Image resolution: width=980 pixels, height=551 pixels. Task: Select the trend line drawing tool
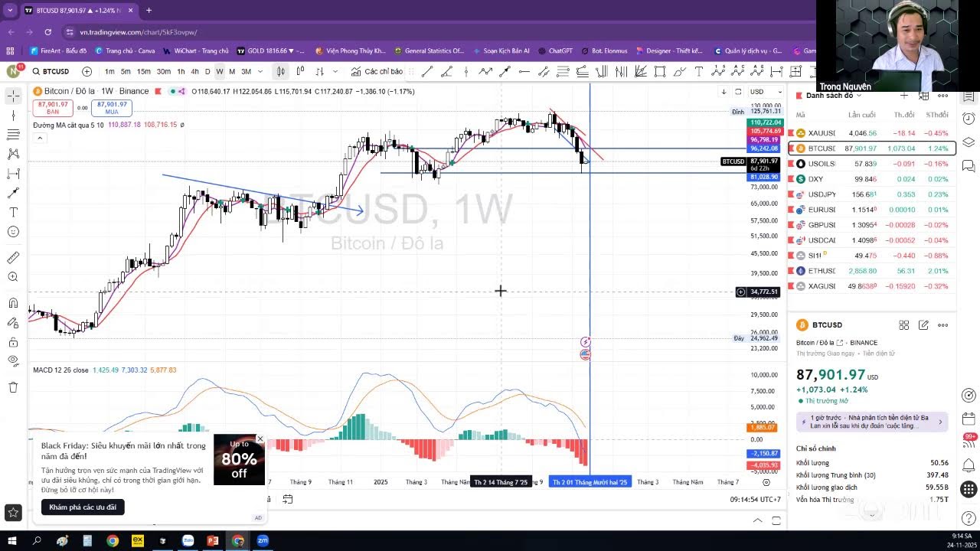coord(427,71)
